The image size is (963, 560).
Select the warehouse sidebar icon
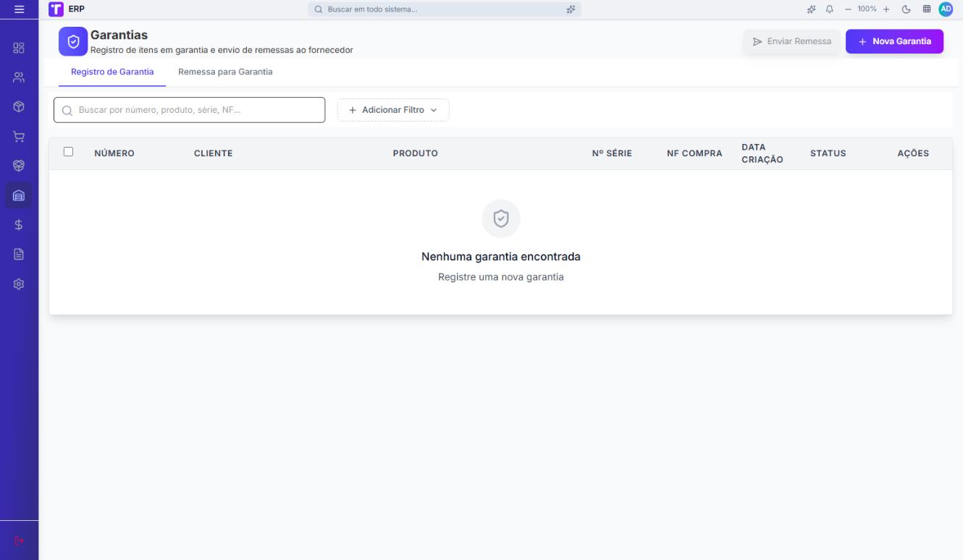19,195
